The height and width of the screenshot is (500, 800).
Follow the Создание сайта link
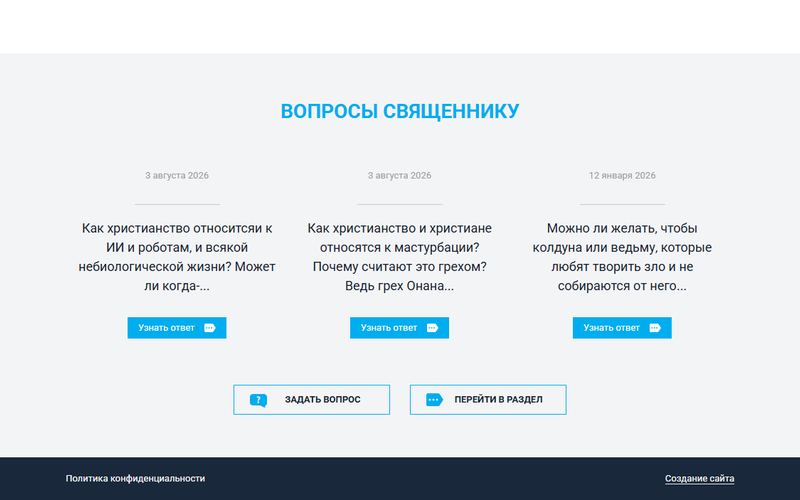click(x=699, y=479)
